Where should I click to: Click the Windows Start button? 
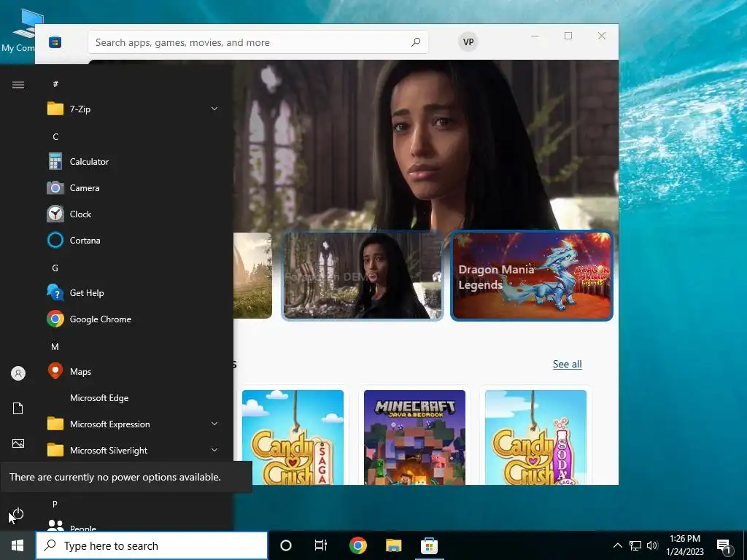[18, 545]
